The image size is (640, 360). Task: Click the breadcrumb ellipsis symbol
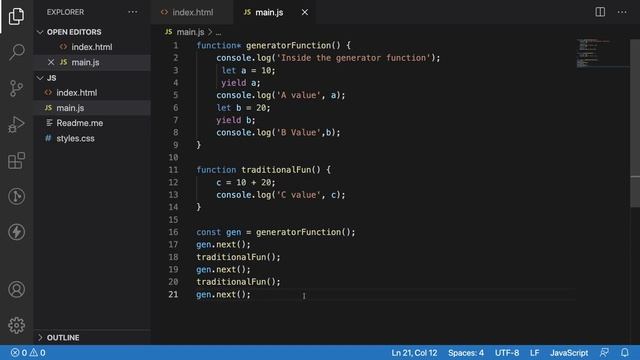[218, 32]
